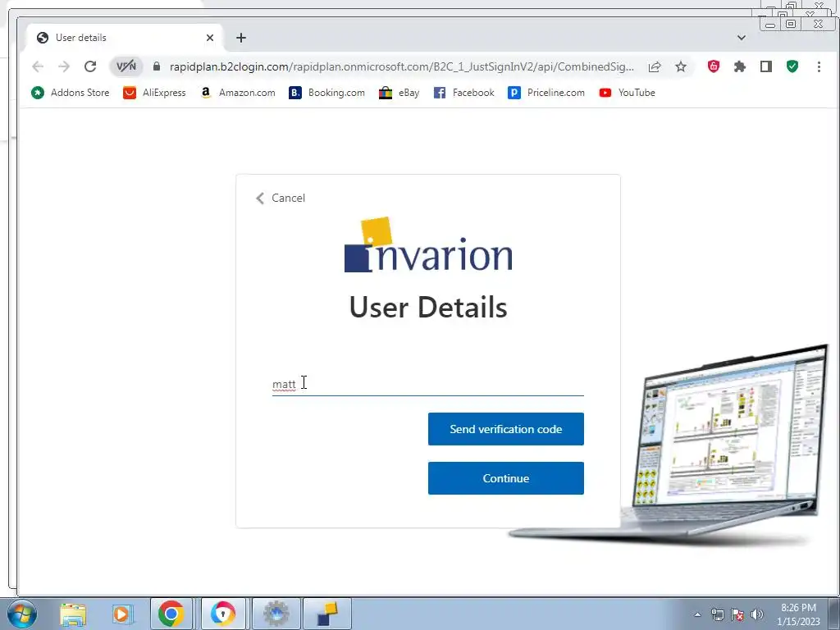This screenshot has width=840, height=630.
Task: Open the YouTube bookmark
Action: pos(628,93)
